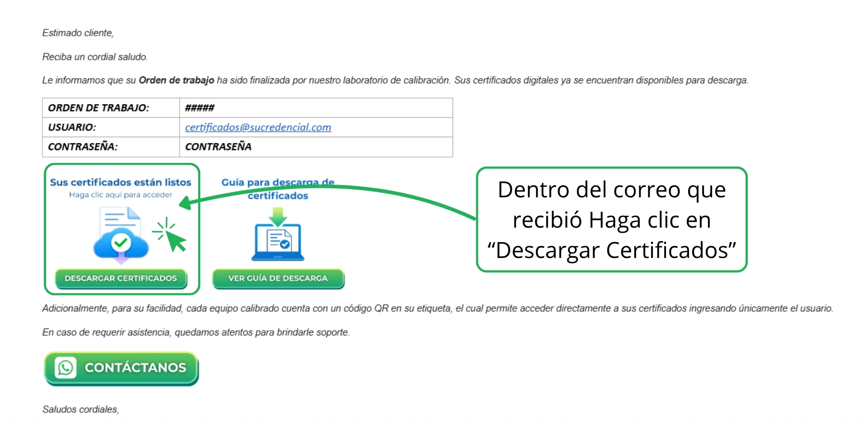This screenshot has width=868, height=439.
Task: Click the DESCARGAR CERTIFICADOS green button
Action: [121, 278]
